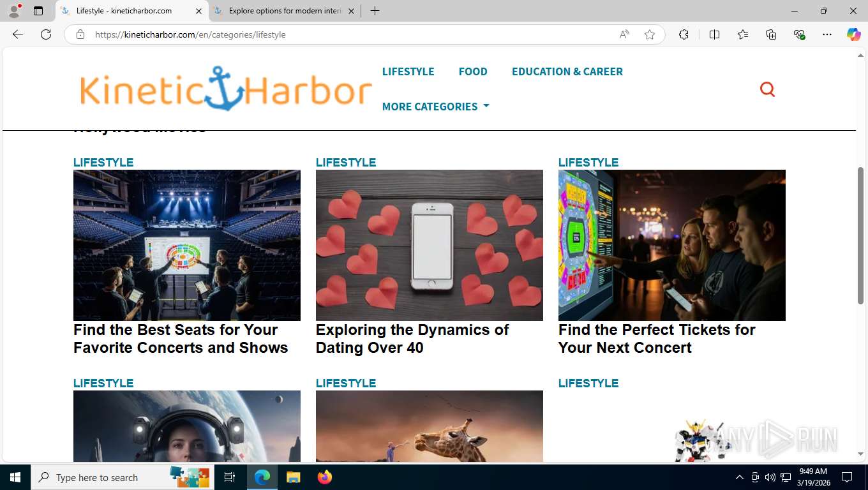The height and width of the screenshot is (490, 868).
Task: Click the giraffe thumbnail
Action: click(430, 426)
